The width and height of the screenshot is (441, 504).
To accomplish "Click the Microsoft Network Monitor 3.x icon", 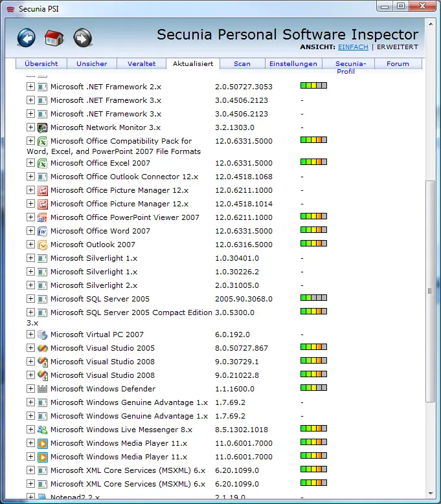I will click(x=43, y=127).
